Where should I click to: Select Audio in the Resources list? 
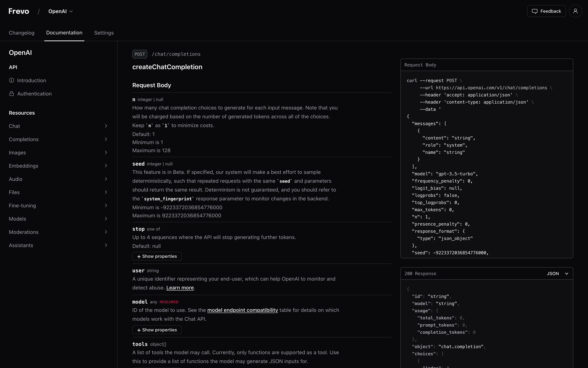16,179
